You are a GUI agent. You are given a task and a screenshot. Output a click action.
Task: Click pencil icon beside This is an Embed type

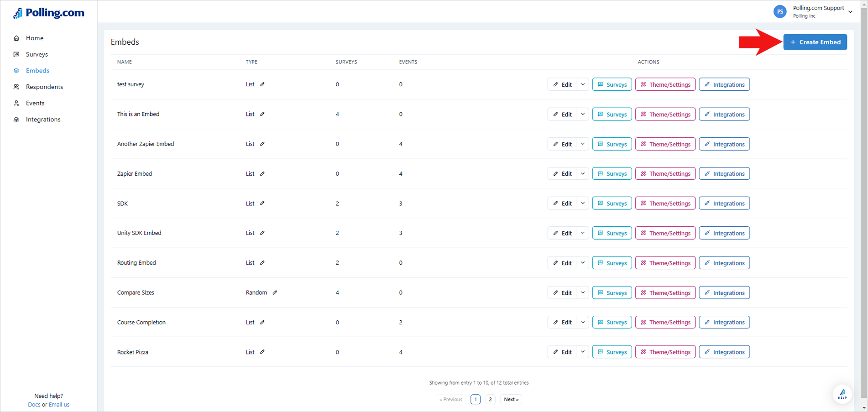point(262,114)
